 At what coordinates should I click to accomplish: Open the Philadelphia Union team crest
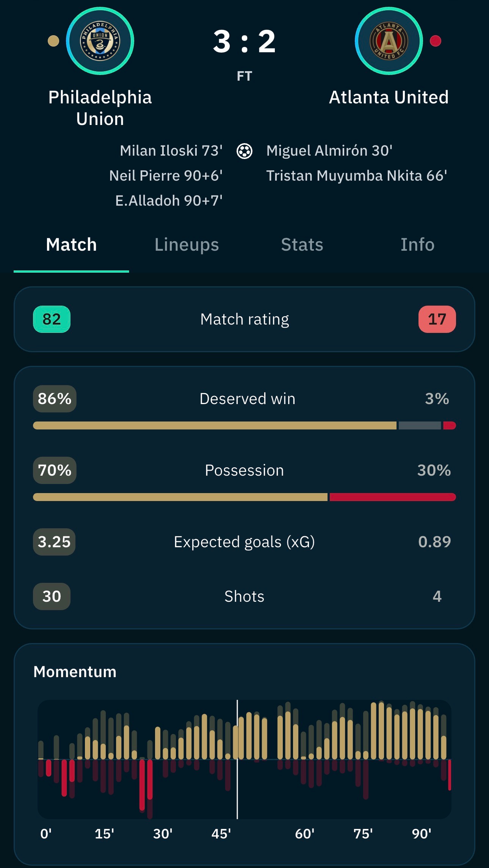100,41
